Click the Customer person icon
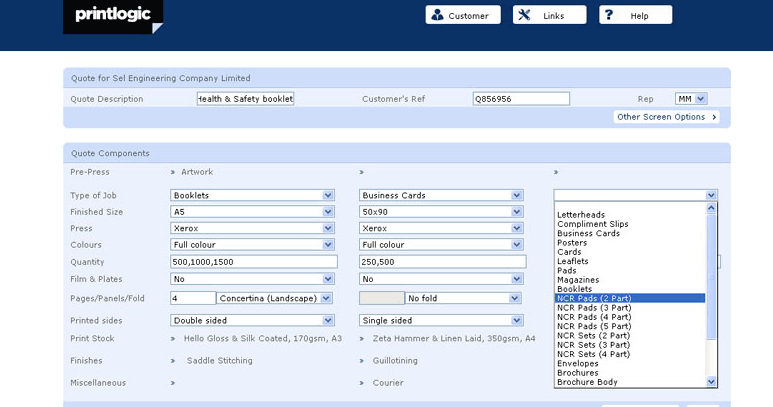Screen dimensions: 773x407 click(437, 15)
